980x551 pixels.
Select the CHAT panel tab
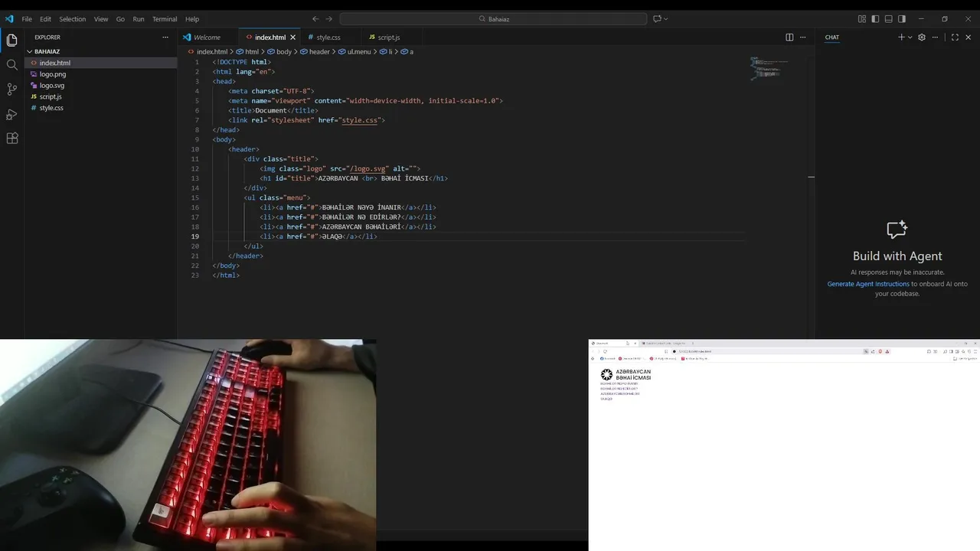(831, 37)
